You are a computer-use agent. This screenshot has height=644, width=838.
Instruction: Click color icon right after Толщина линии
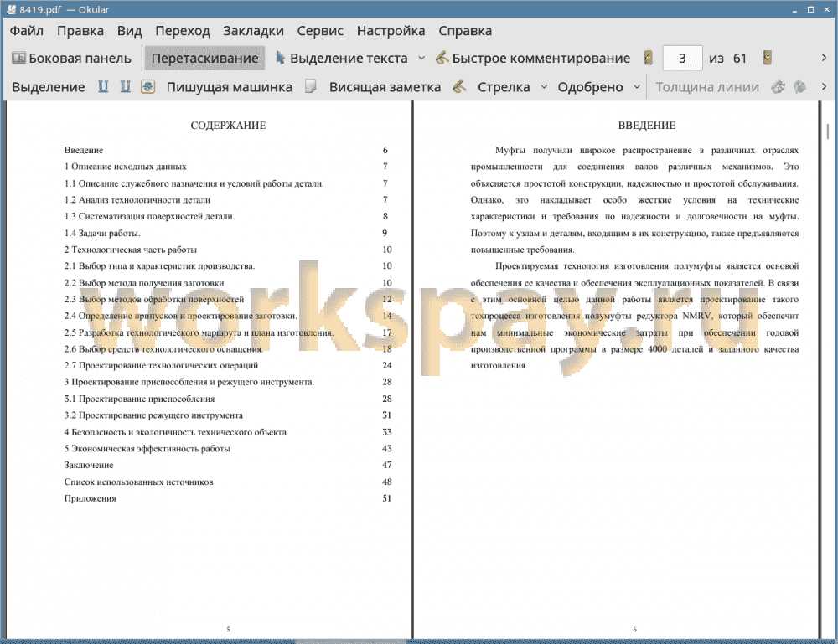[x=779, y=87]
